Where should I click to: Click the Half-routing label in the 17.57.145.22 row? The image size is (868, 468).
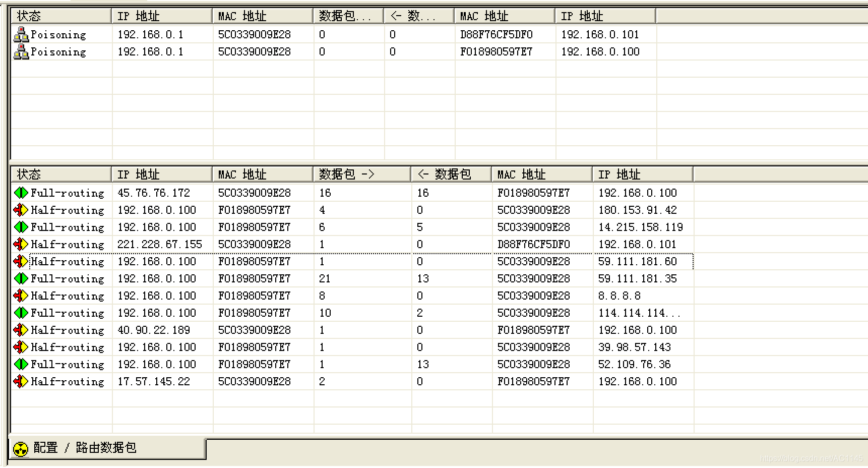68,381
